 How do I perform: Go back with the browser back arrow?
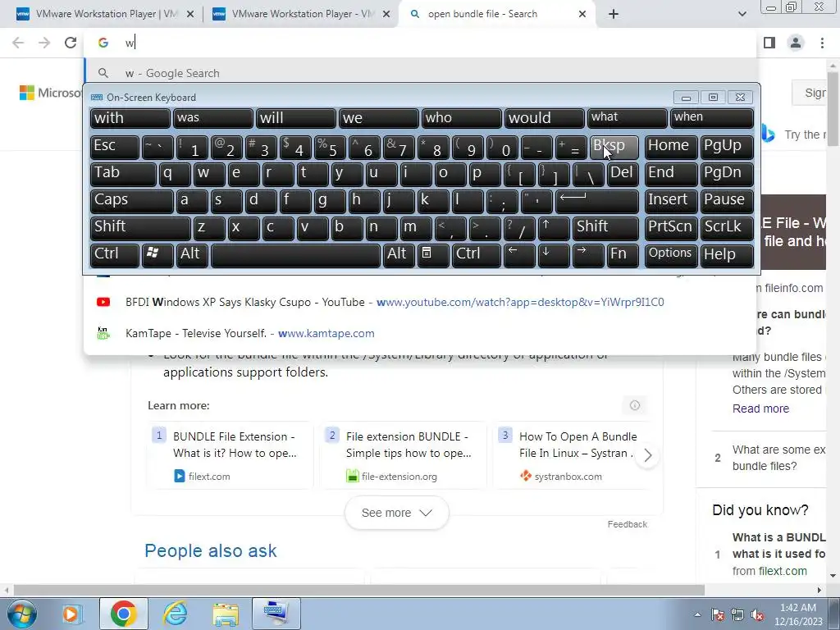pos(18,43)
